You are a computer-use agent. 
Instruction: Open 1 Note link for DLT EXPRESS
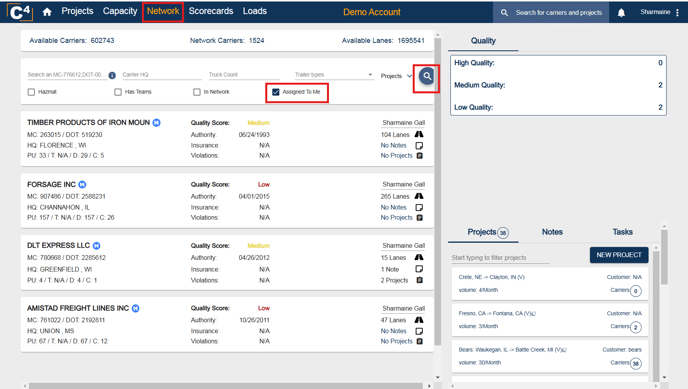pyautogui.click(x=390, y=269)
